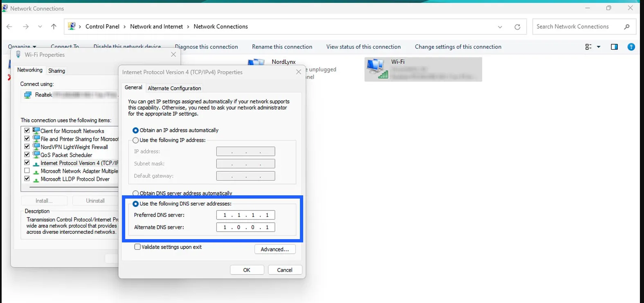Open the Sharing tab in Wi-Fi Properties
The height and width of the screenshot is (303, 644).
(56, 71)
